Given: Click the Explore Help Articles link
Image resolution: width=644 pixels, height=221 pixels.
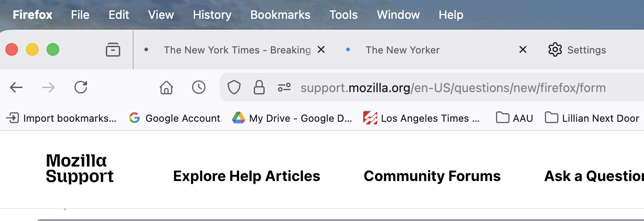Looking at the screenshot, I should (x=247, y=176).
